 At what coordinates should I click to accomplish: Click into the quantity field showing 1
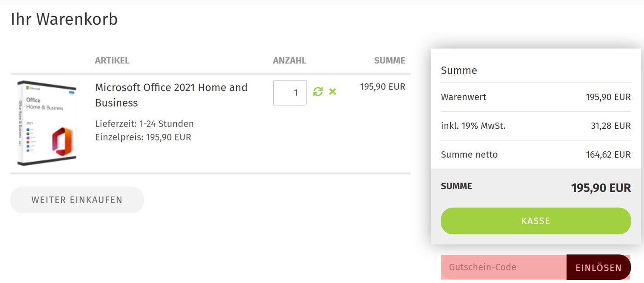(289, 93)
